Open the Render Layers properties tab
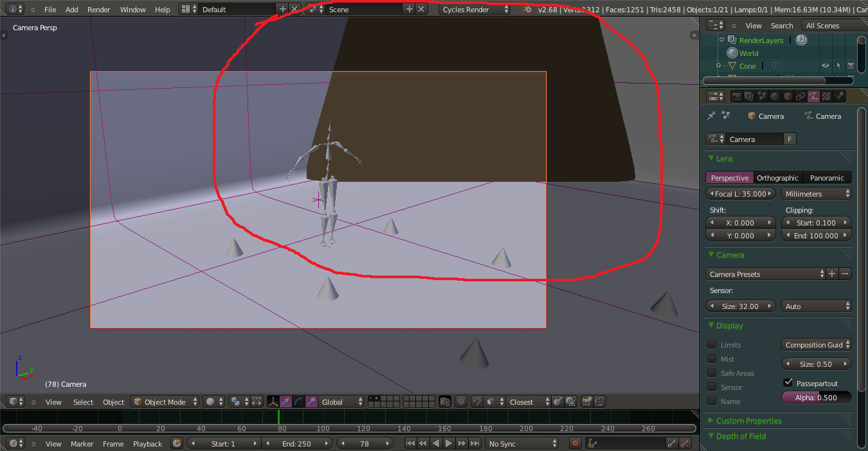This screenshot has width=868, height=451. [749, 96]
